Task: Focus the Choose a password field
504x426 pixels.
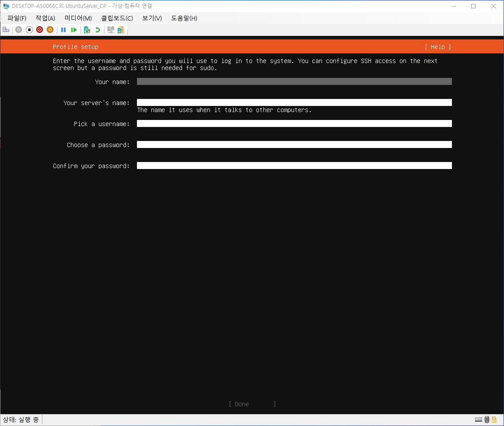Action: [294, 144]
